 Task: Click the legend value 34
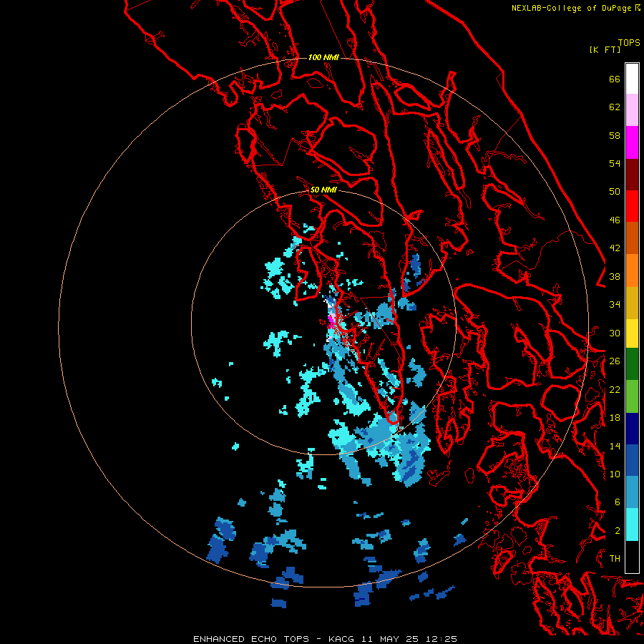point(615,305)
